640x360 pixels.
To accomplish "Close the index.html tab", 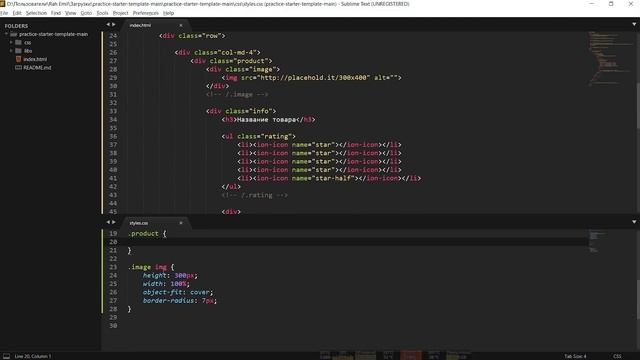I will tap(181, 25).
